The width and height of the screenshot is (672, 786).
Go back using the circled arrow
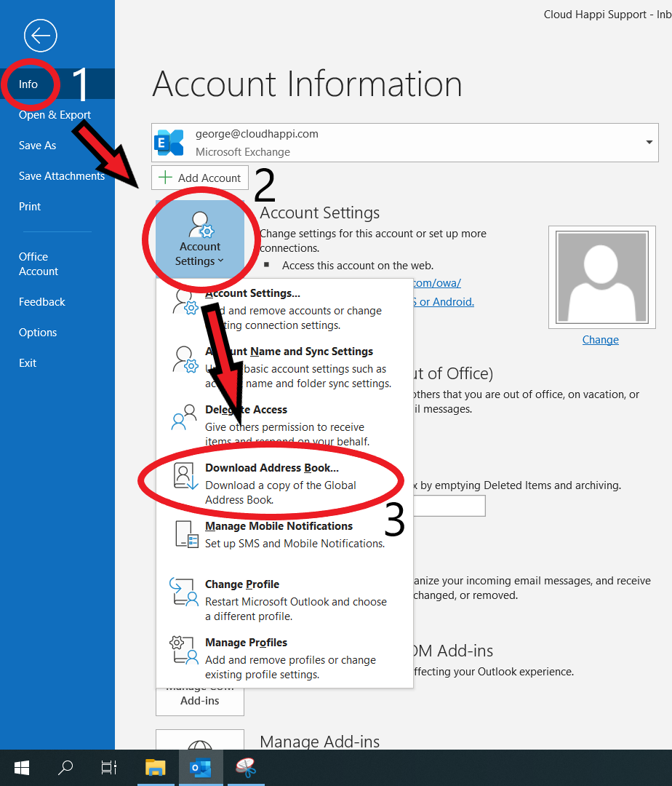click(41, 36)
